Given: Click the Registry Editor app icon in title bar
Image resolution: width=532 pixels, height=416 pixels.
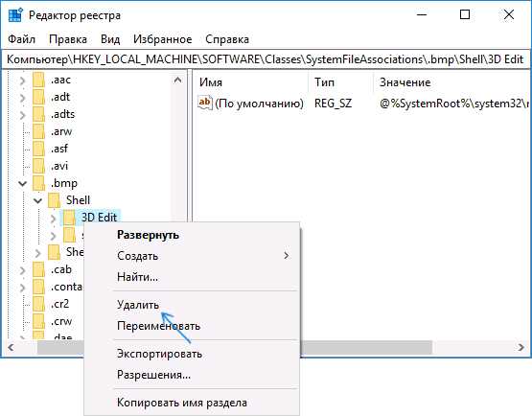Looking at the screenshot, I should [x=15, y=15].
